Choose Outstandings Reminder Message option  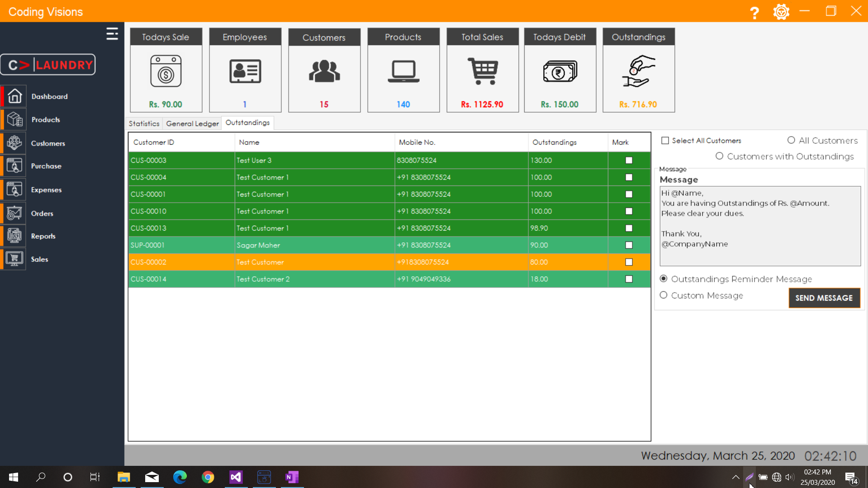point(664,279)
